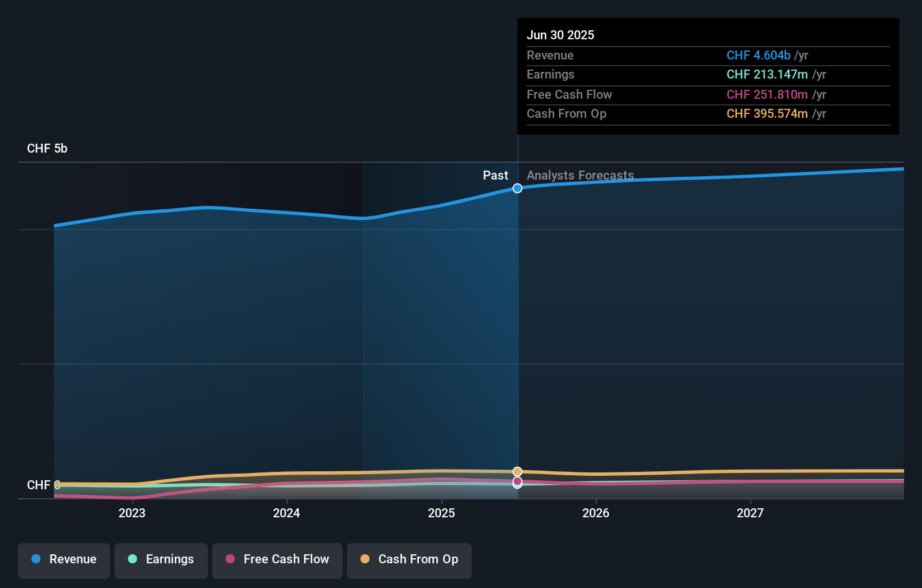Select the Free Cash Flow marker on chart
This screenshot has width=922, height=588.
[x=517, y=481]
